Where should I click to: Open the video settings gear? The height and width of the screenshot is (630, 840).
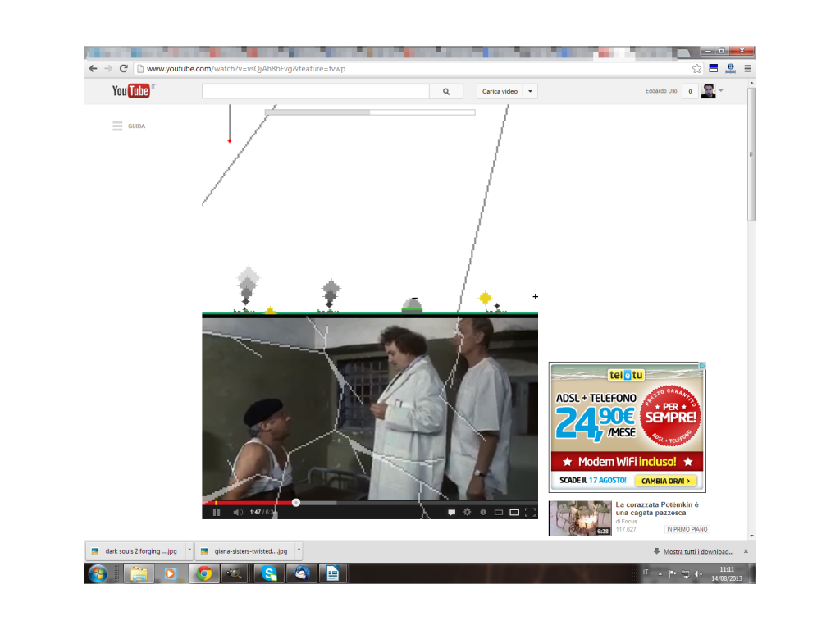tap(467, 513)
